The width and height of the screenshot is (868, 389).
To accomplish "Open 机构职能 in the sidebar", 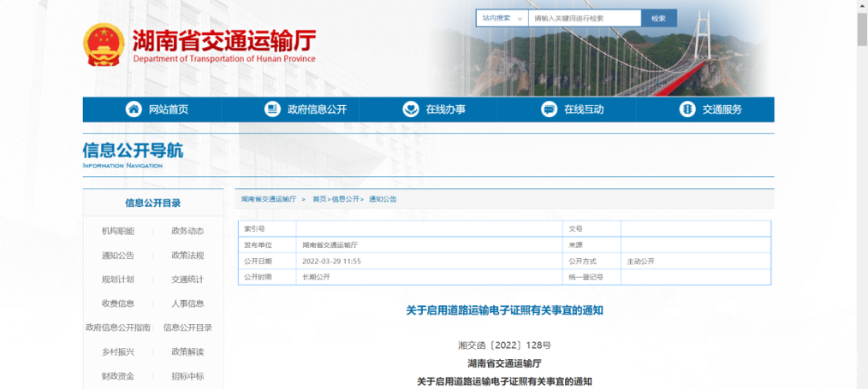I will tap(118, 231).
